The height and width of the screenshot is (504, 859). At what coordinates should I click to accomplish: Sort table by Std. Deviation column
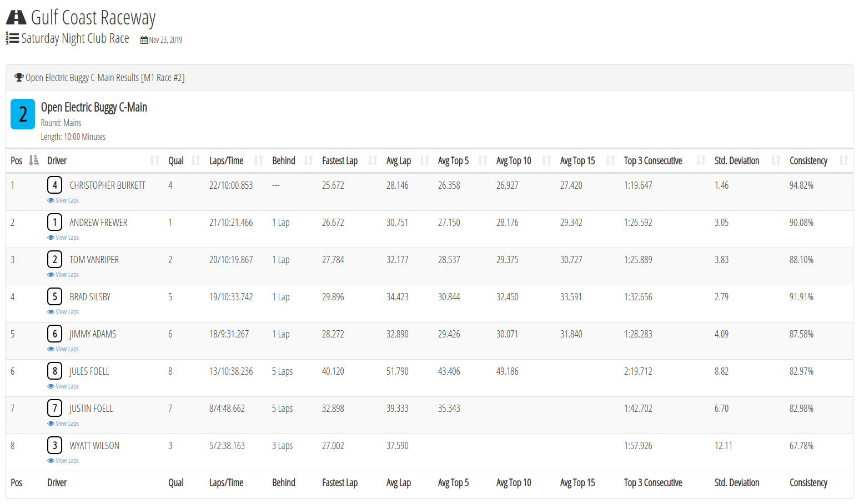click(747, 160)
